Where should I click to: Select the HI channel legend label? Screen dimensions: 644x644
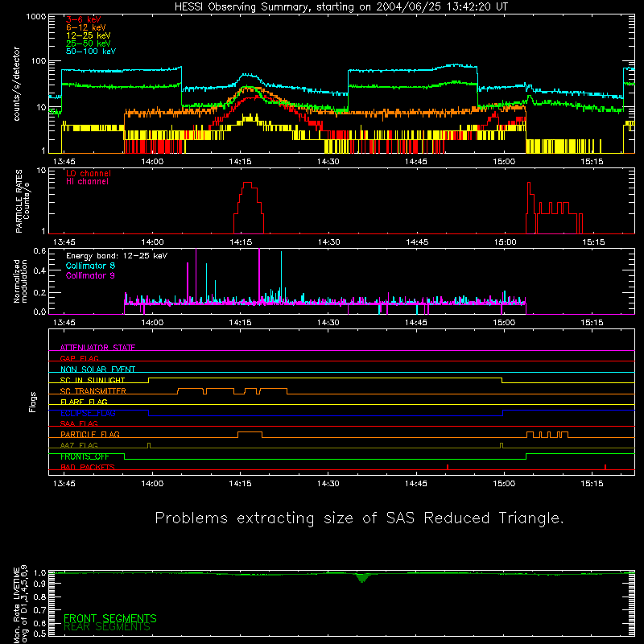[x=88, y=182]
